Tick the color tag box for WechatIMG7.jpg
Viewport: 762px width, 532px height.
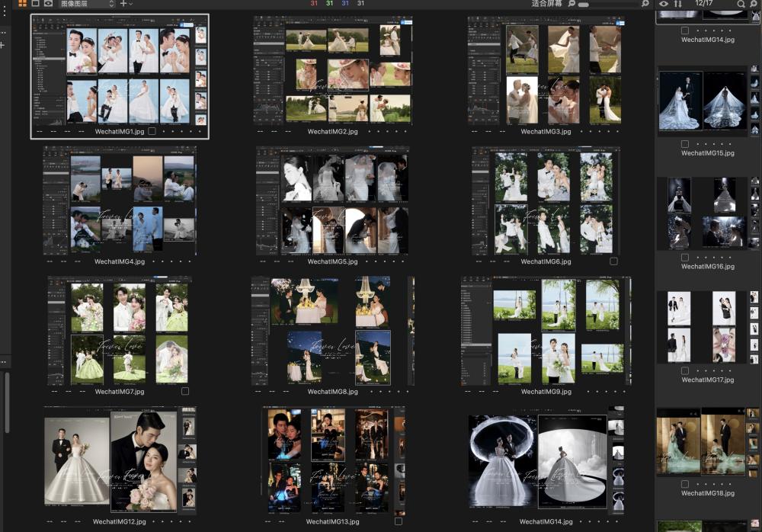tap(184, 391)
